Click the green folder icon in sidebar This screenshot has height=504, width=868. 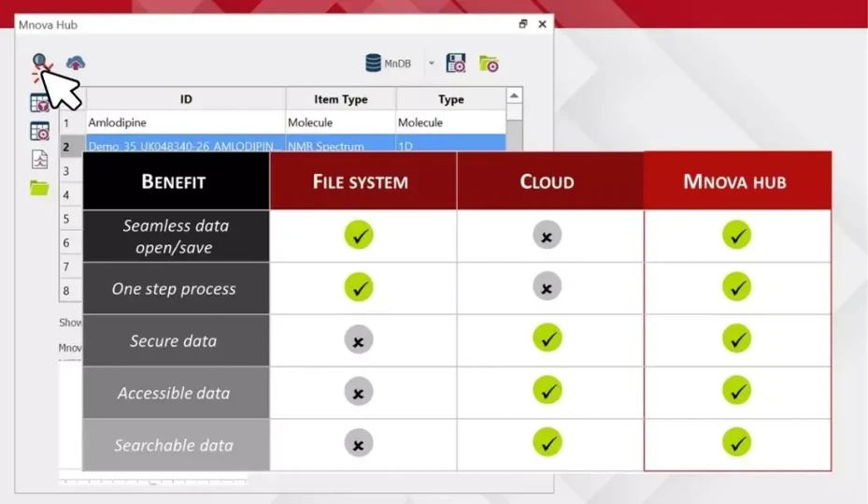pyautogui.click(x=39, y=188)
